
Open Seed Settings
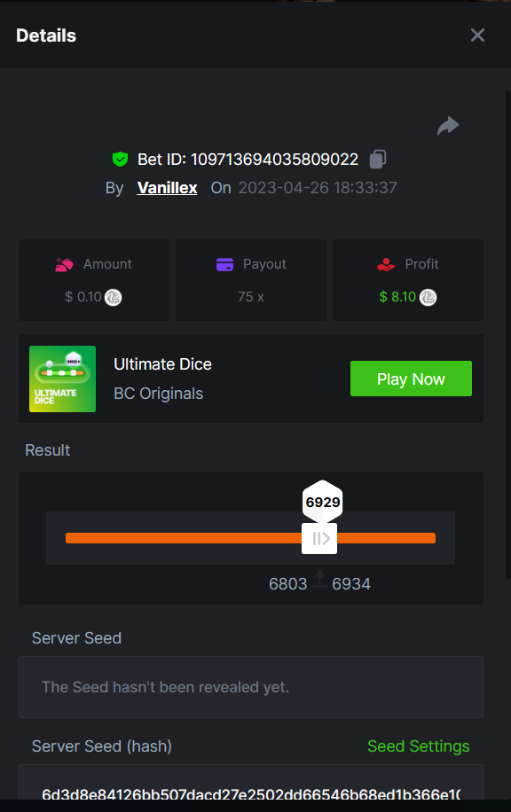(x=418, y=746)
